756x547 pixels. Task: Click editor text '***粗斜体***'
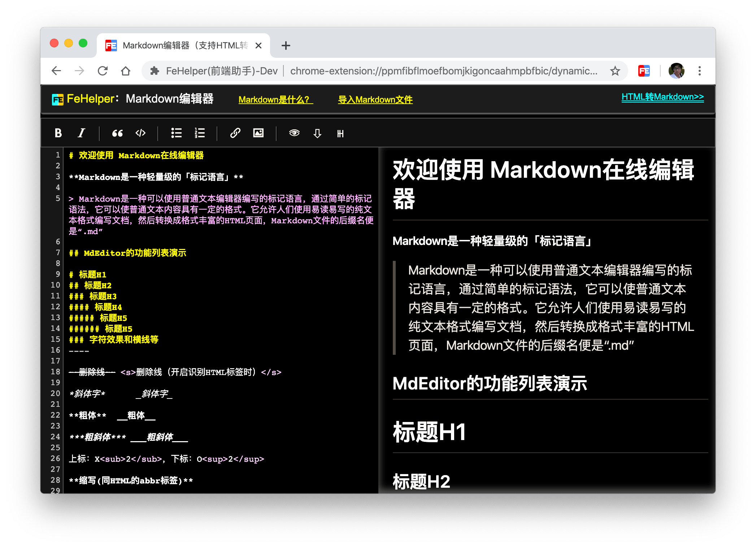pos(97,437)
